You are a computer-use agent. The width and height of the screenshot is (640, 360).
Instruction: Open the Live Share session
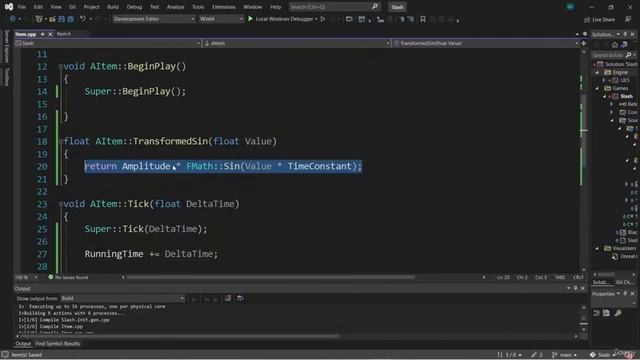tap(599, 19)
